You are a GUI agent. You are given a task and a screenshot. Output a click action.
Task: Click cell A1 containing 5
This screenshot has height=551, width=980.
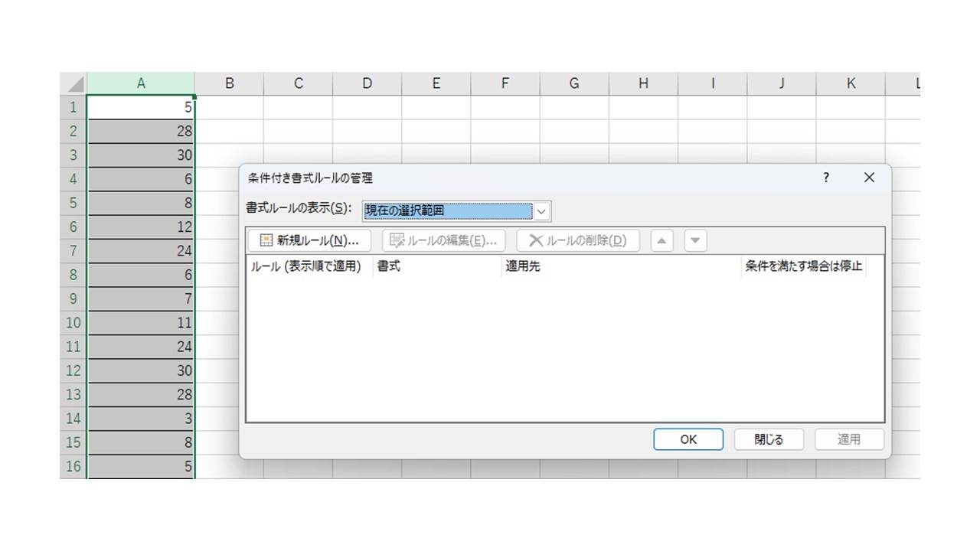pyautogui.click(x=141, y=108)
